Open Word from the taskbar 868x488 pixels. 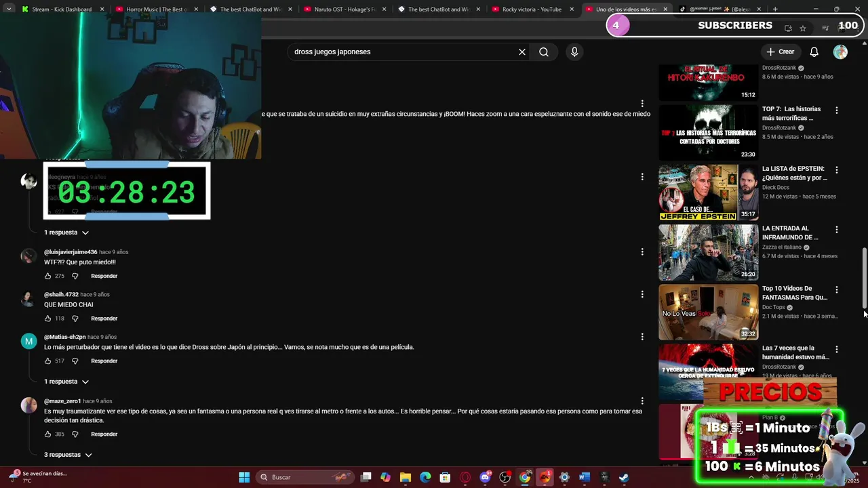coord(585,477)
